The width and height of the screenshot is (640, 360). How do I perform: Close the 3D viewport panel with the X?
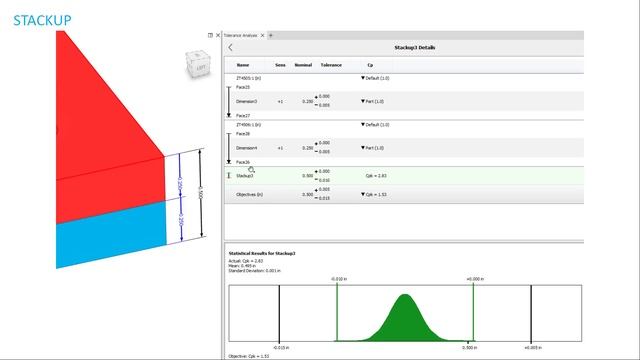pyautogui.click(x=218, y=35)
